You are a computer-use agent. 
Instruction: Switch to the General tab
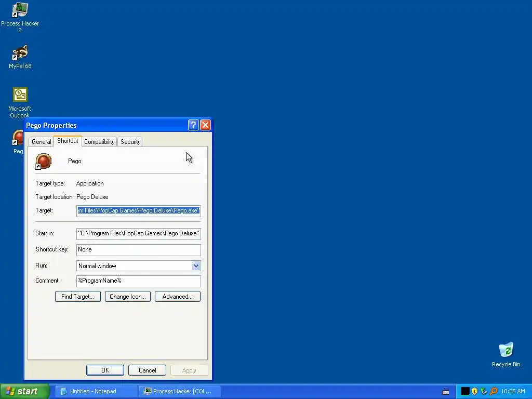42,141
